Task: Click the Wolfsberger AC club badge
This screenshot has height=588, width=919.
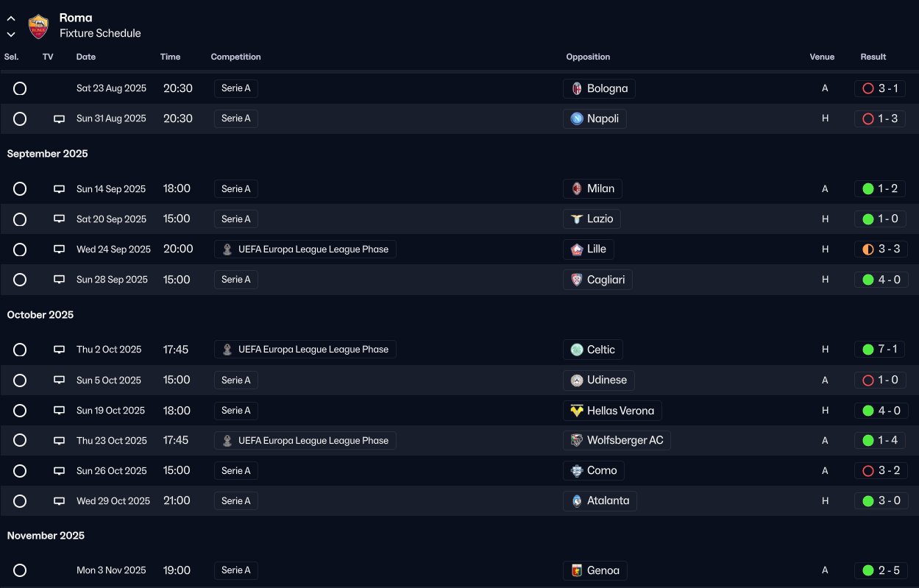Action: tap(577, 441)
